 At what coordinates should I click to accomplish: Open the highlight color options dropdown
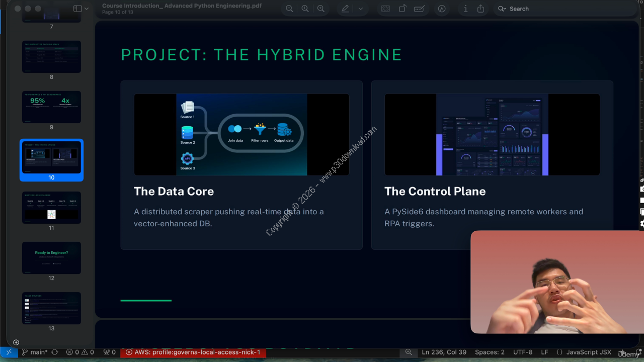point(360,9)
